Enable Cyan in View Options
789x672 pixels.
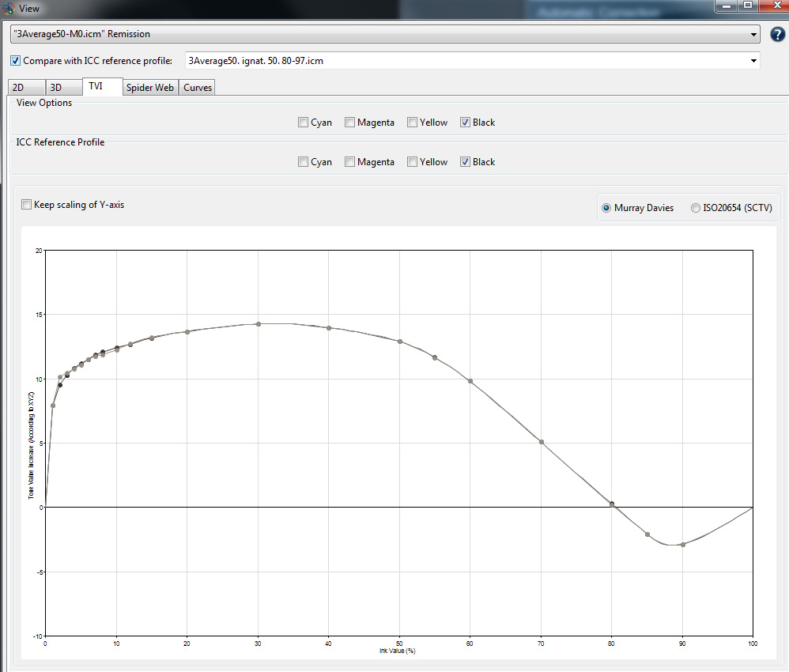(x=303, y=123)
